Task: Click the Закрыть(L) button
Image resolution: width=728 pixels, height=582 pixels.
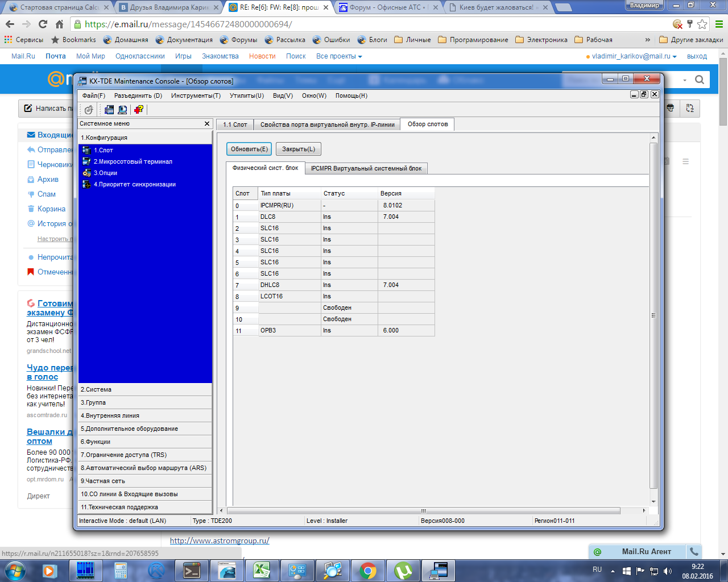Action: [x=299, y=149]
